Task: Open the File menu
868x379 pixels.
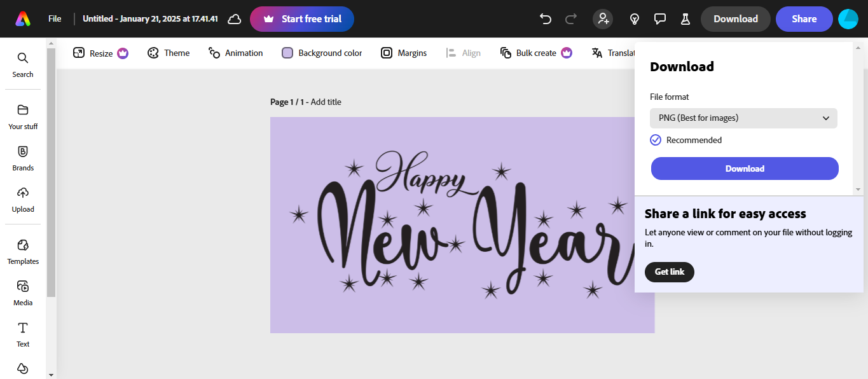Action: click(x=55, y=19)
